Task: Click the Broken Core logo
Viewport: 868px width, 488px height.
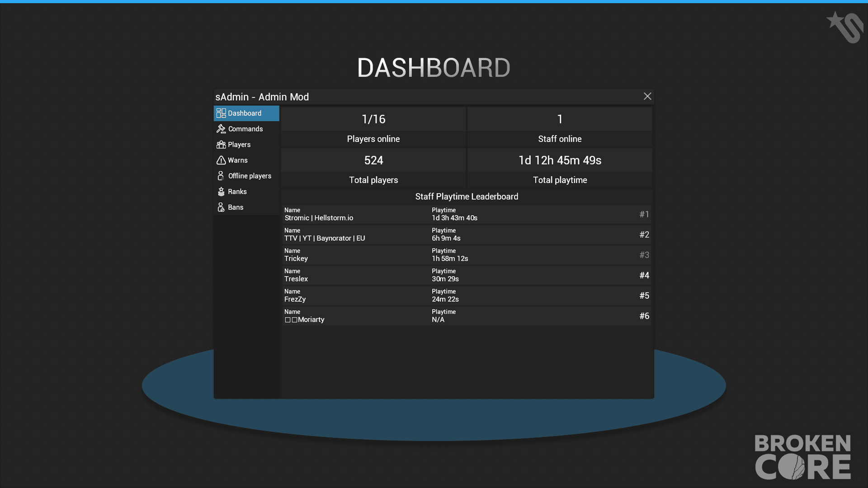Action: click(803, 457)
